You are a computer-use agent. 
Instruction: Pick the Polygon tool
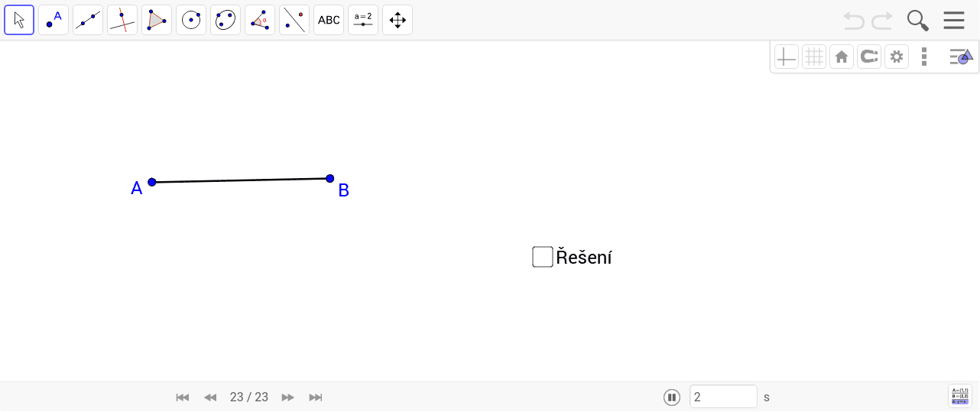(157, 20)
